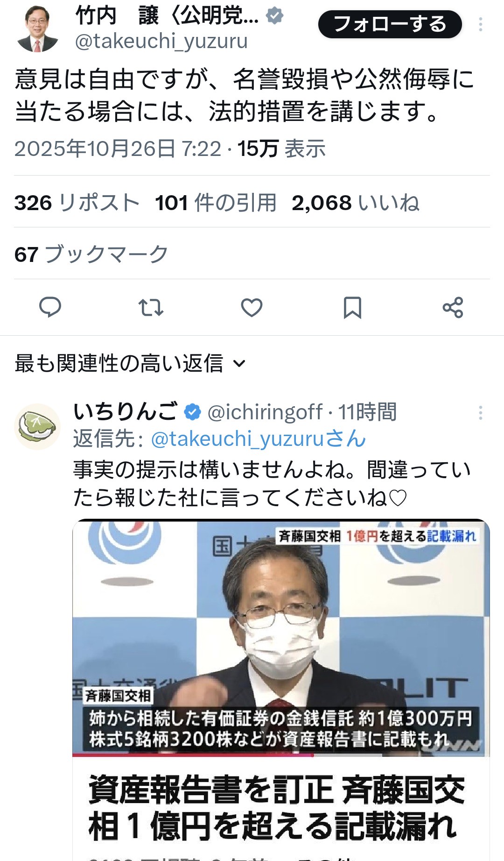Click the @ichiringoff handle
This screenshot has height=861, width=504.
pos(265,412)
